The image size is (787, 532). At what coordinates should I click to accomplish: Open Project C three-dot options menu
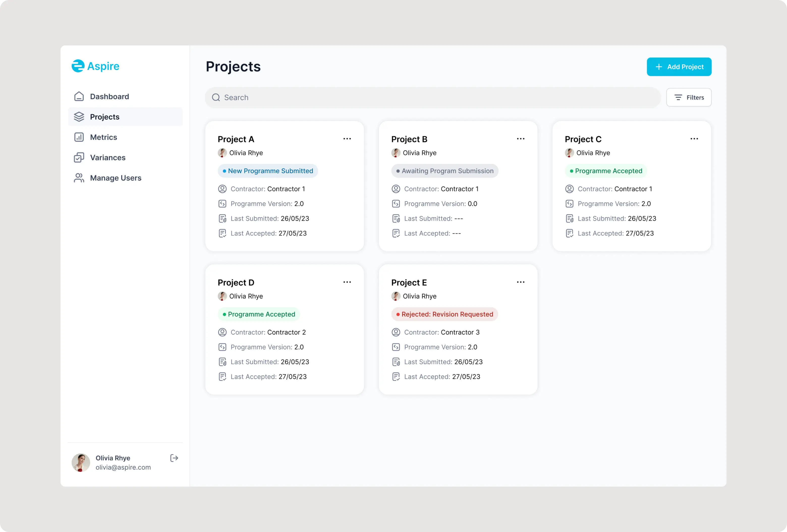(694, 139)
